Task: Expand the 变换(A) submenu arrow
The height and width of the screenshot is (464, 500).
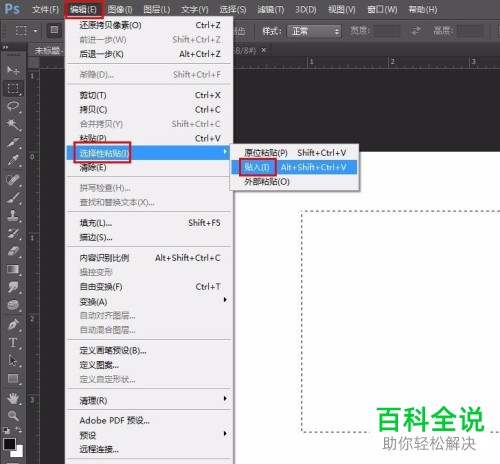Action: (x=225, y=300)
